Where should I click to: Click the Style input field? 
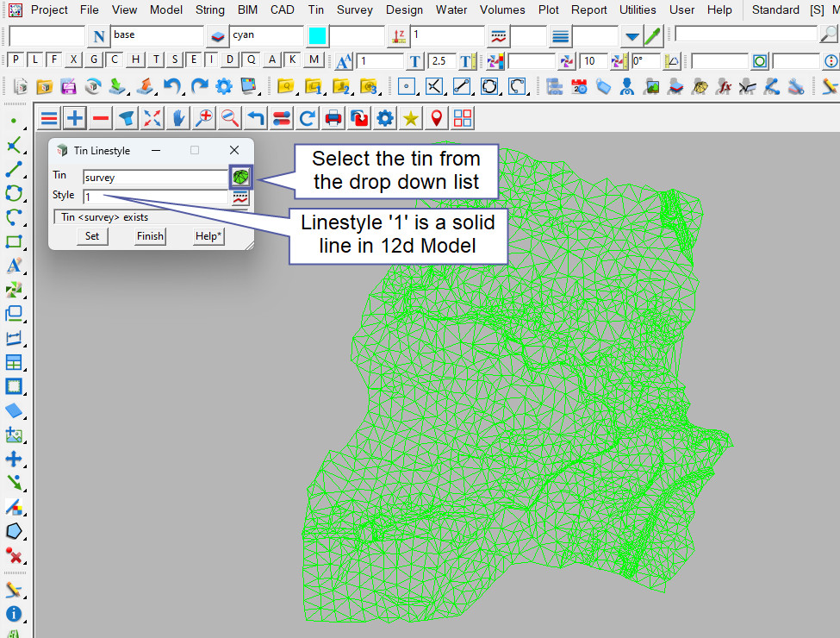(155, 197)
